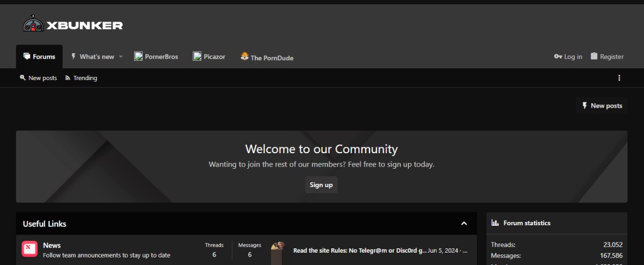The height and width of the screenshot is (265, 644).
Task: Click The PornDude icon
Action: tap(245, 56)
